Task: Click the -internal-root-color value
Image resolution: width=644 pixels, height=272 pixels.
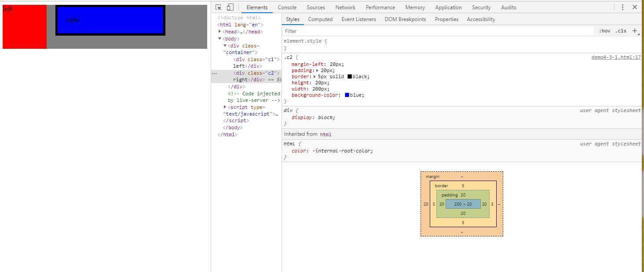Action: 342,151
